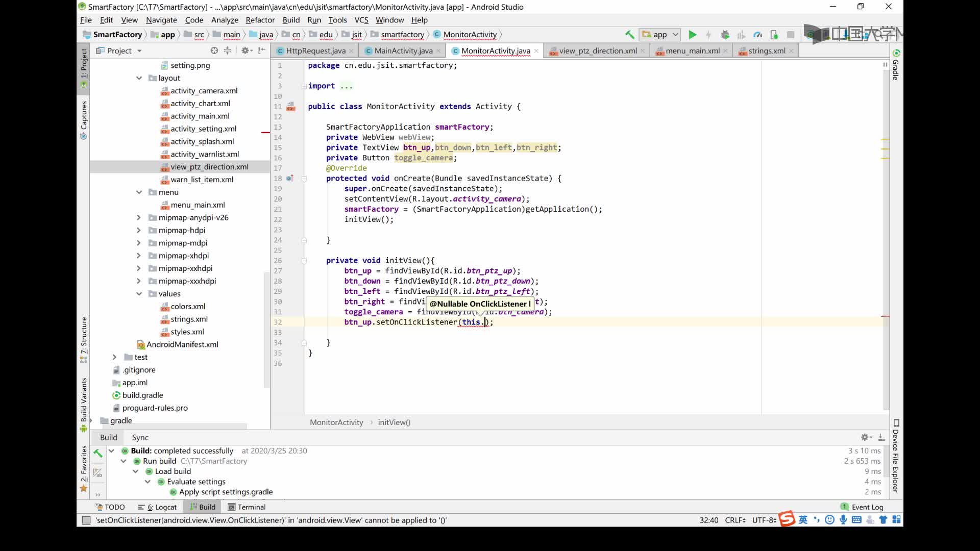
Task: Click the smartfactory breadcrumb in navigation bar
Action: point(402,35)
